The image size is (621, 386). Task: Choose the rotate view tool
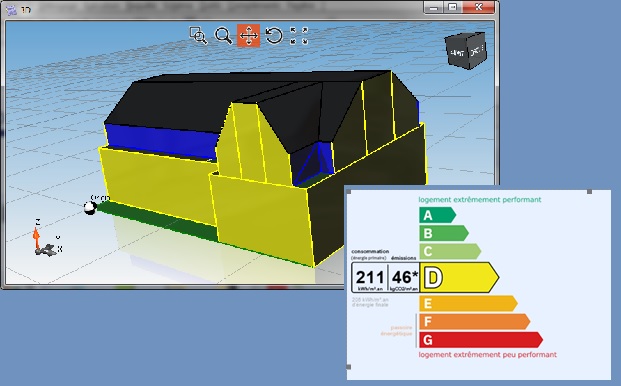274,36
